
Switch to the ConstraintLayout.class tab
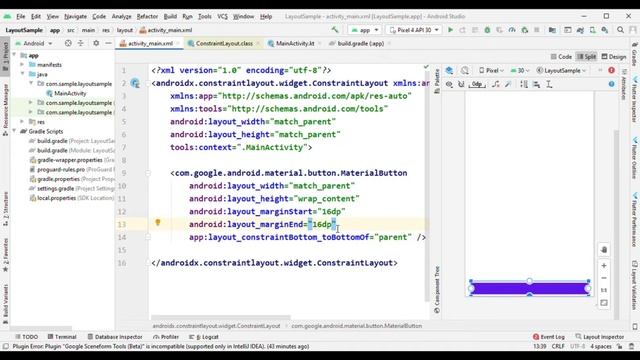(x=224, y=43)
